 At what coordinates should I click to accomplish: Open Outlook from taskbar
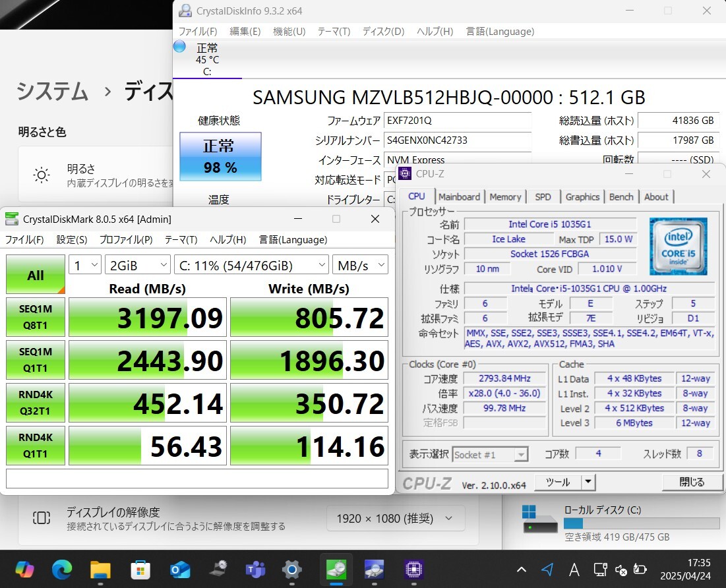pos(179,569)
